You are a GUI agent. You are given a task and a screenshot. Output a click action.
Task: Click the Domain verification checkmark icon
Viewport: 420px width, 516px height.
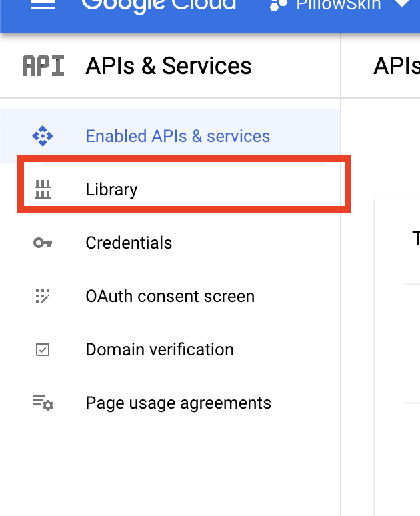(x=43, y=349)
